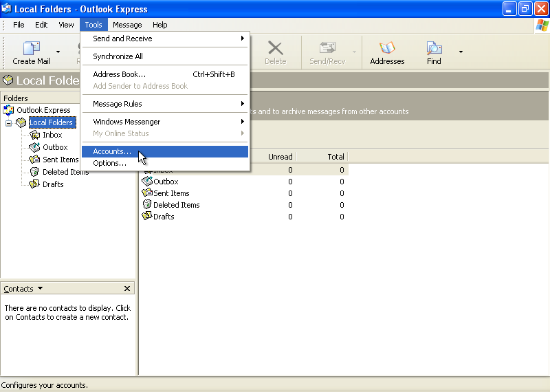
Task: Click the Deleted Items icon in tree
Action: pyautogui.click(x=34, y=172)
